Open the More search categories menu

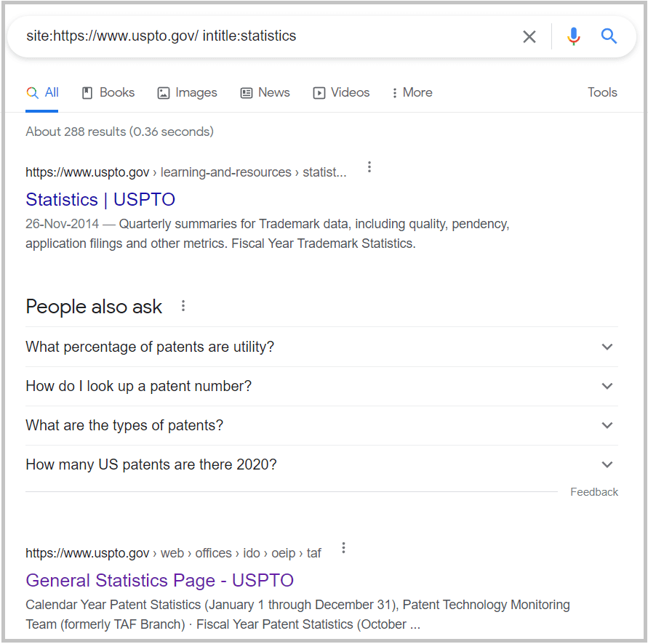[x=412, y=92]
